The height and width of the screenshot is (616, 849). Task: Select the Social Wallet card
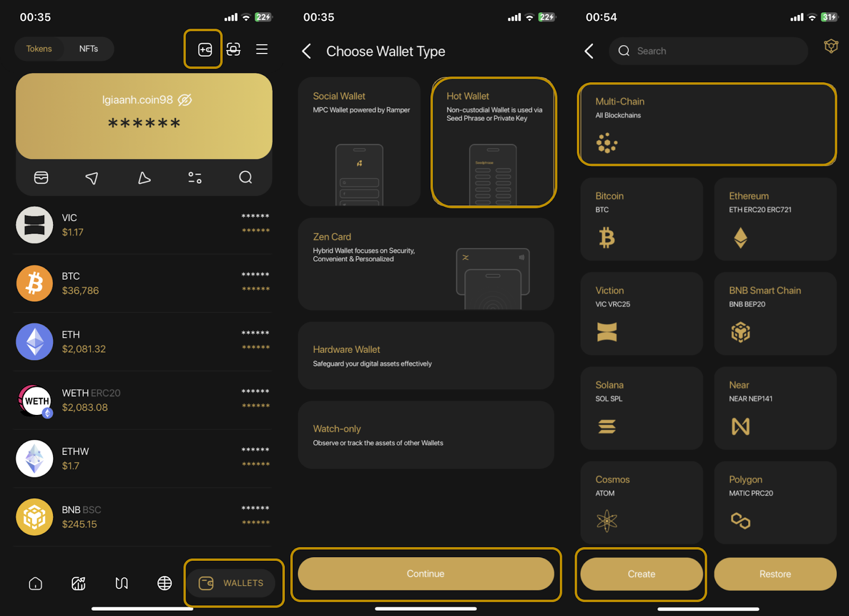tap(359, 142)
